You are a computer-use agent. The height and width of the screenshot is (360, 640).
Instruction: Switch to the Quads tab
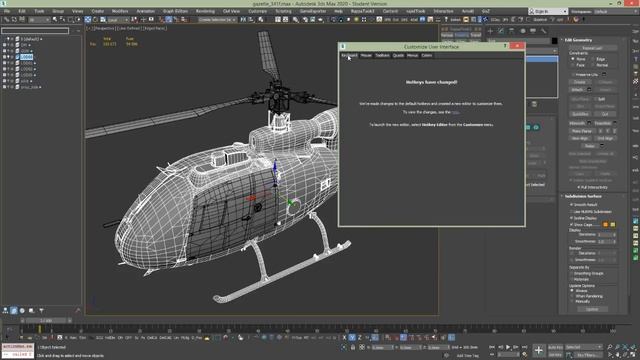tap(398, 55)
